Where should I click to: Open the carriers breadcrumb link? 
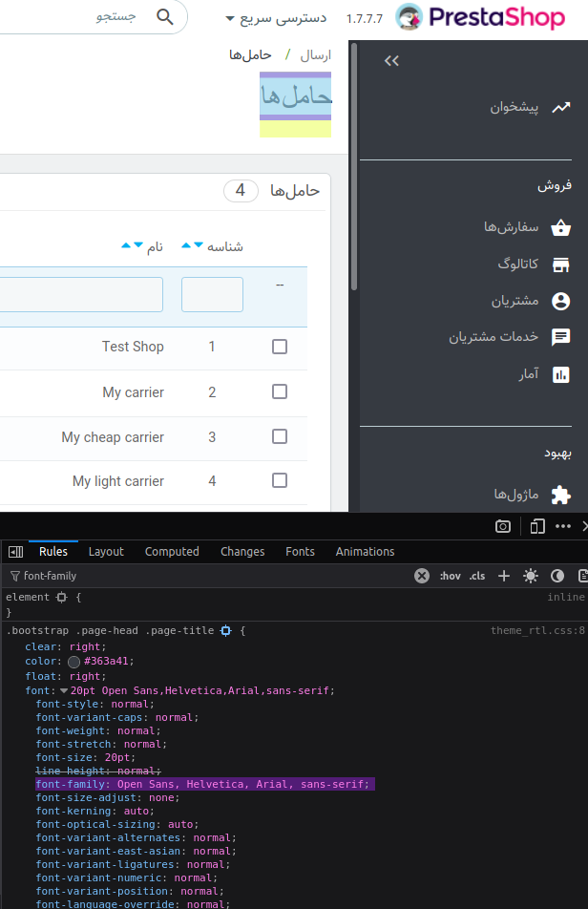click(250, 55)
